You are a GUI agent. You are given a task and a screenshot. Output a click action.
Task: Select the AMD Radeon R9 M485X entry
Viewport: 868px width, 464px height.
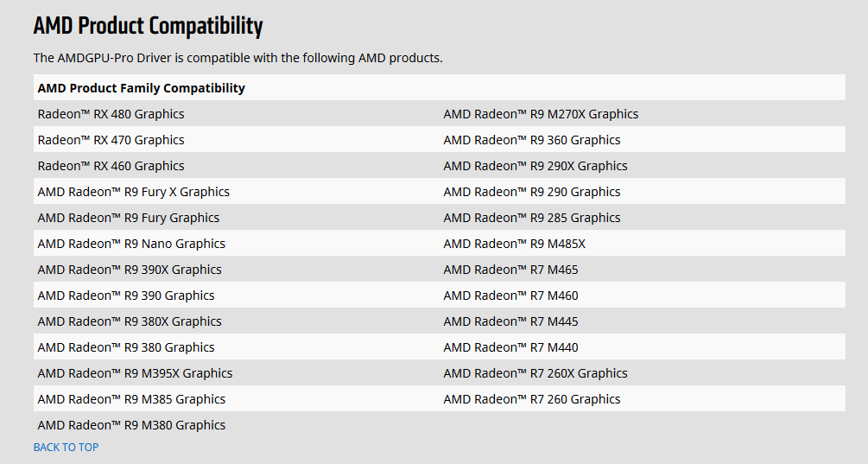pos(514,244)
